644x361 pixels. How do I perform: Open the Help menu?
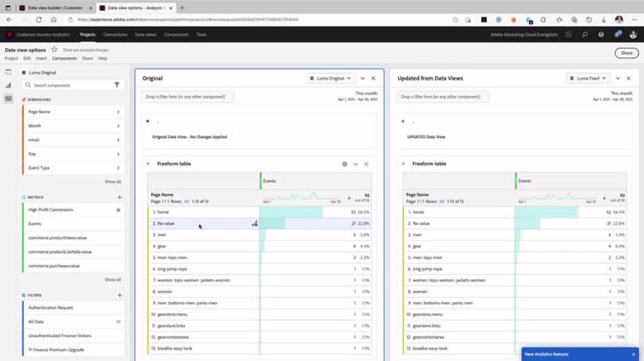coord(102,58)
